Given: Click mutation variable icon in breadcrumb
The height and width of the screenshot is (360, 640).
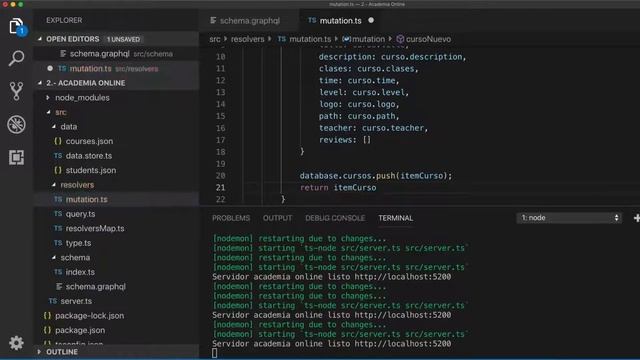Looking at the screenshot, I should 347,39.
